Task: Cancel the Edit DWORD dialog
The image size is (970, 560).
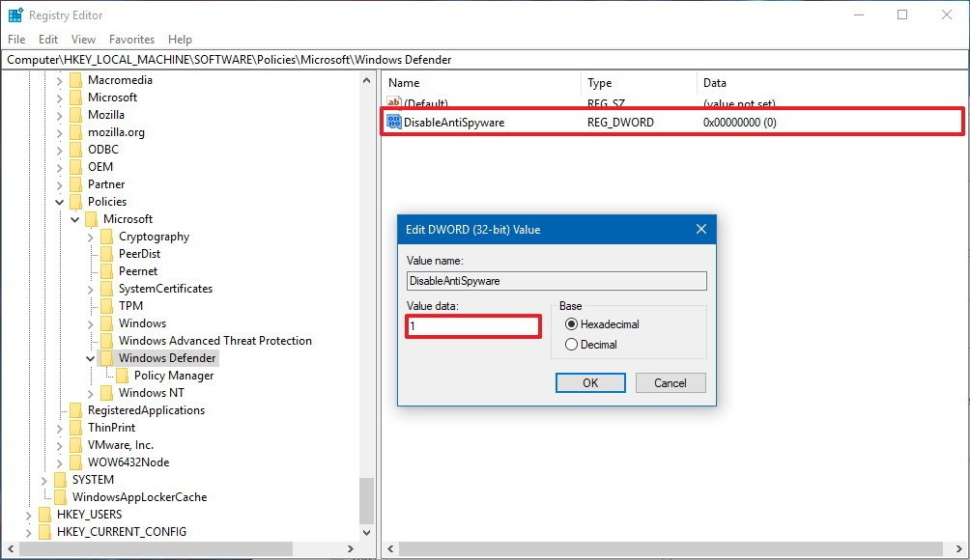Action: point(670,382)
